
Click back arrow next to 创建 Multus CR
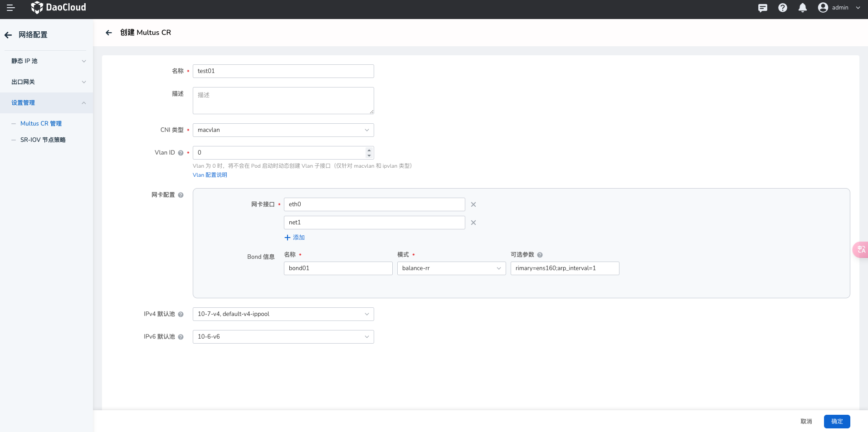[109, 33]
